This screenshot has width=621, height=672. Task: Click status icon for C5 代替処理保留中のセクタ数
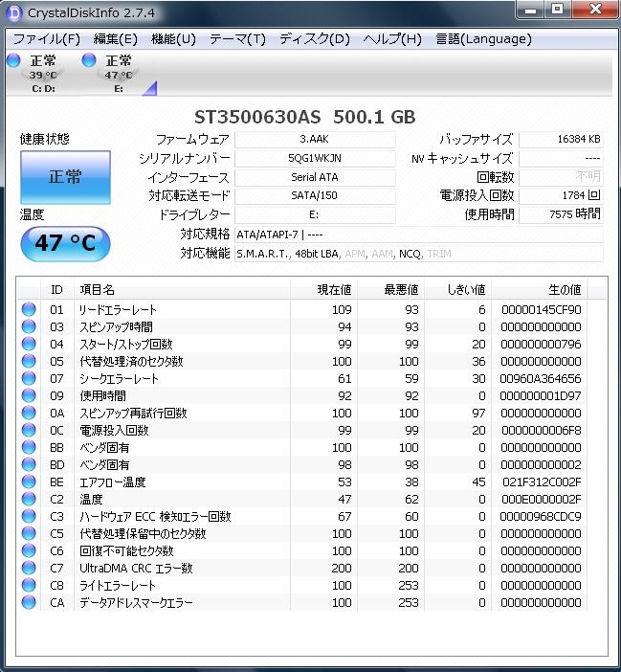pyautogui.click(x=29, y=533)
